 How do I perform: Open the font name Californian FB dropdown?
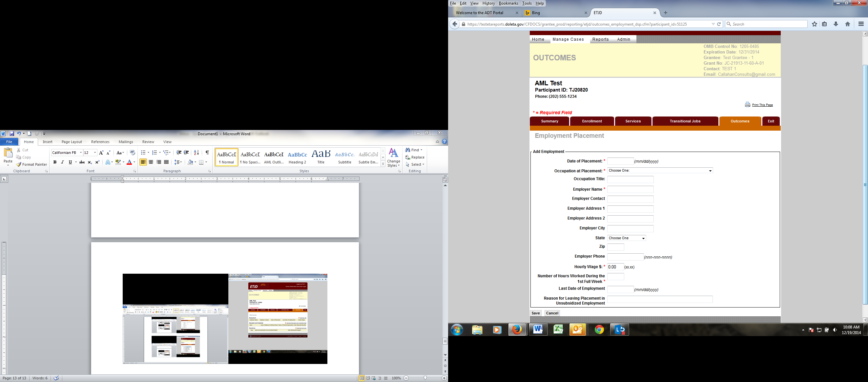(81, 153)
